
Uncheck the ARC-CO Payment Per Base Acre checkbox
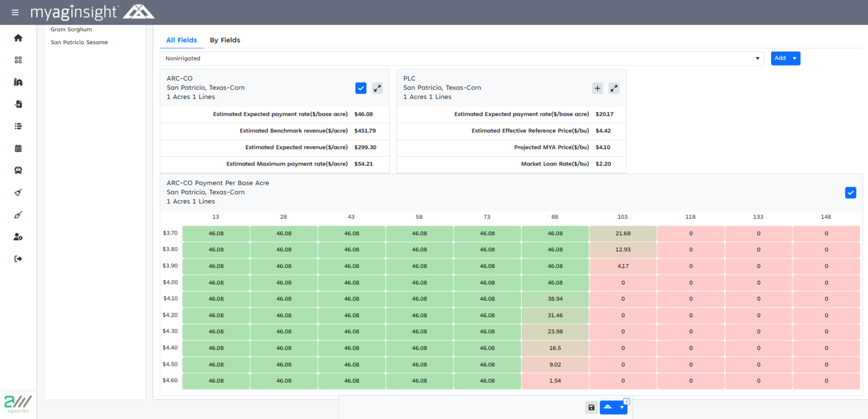tap(850, 192)
